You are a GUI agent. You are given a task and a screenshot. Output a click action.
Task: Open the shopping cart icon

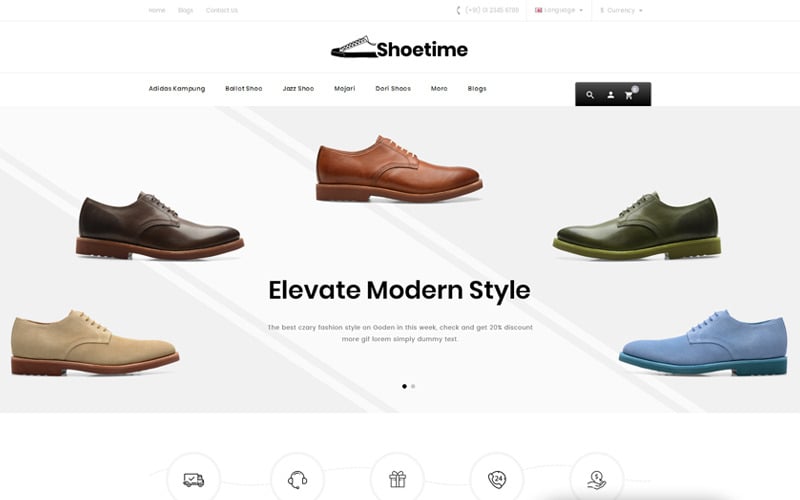[629, 95]
